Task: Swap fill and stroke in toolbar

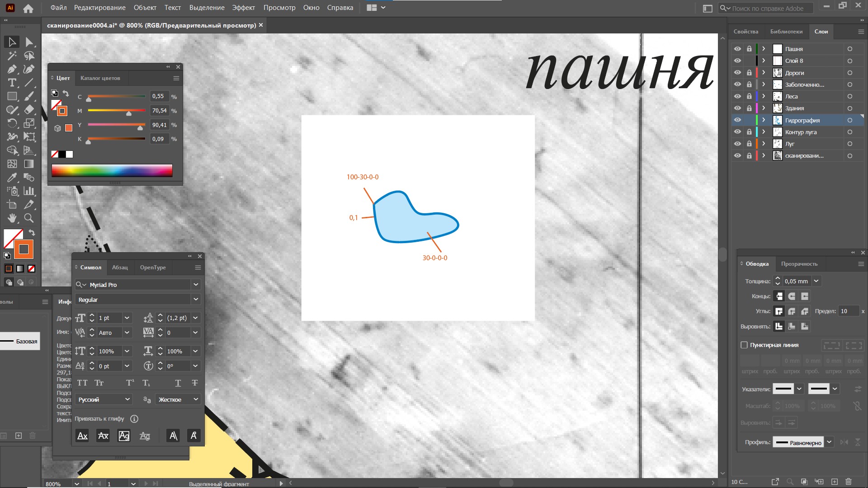Action: coord(32,233)
